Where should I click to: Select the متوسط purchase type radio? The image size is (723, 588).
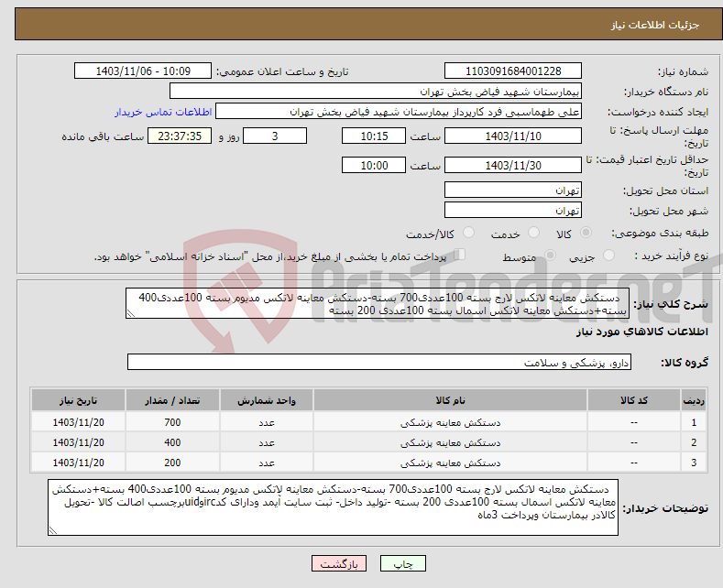point(550,256)
